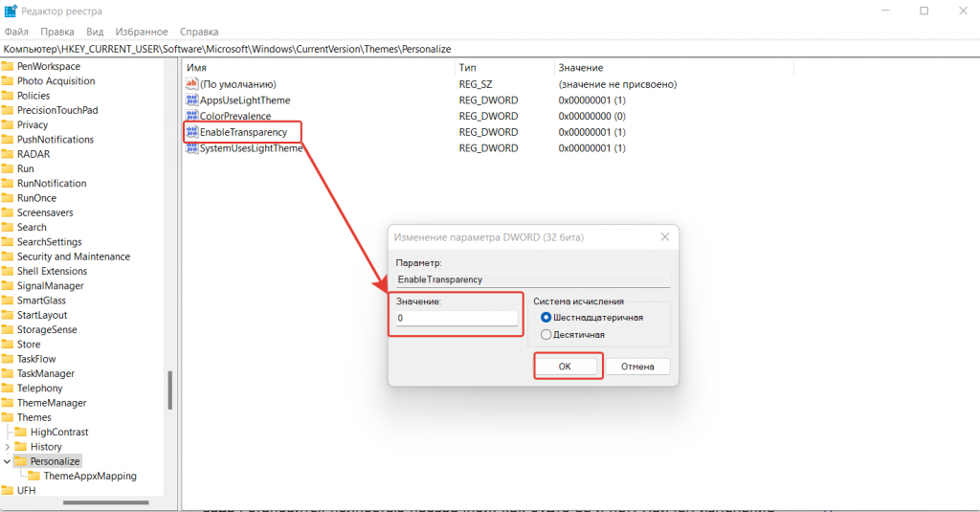The width and height of the screenshot is (980, 512).
Task: Click the DWORD icon next to SystemUsesLightTheme
Action: 191,148
